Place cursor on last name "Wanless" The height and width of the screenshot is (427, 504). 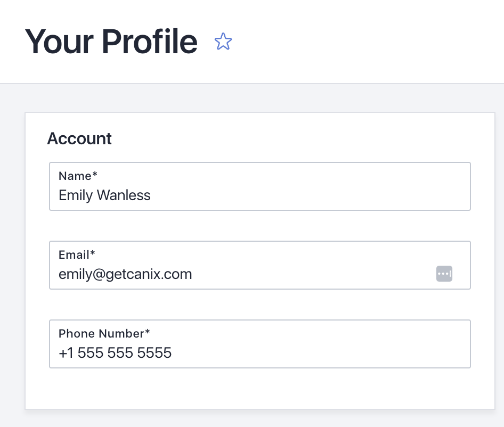tap(124, 195)
